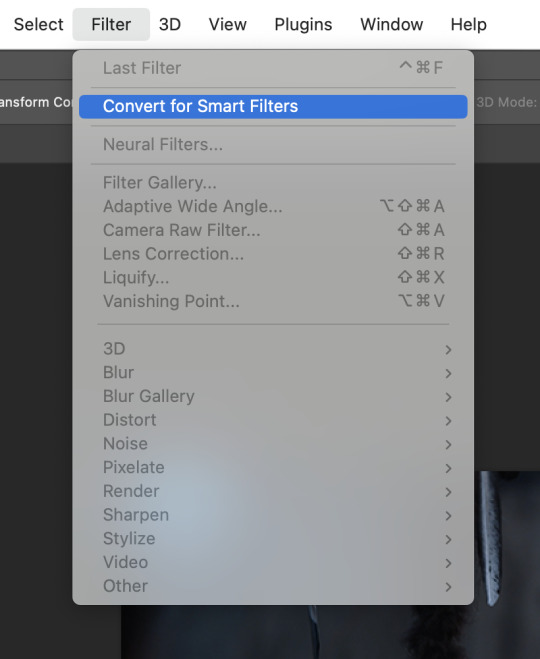Viewport: 540px width, 659px height.
Task: Expand the Distort submenu
Action: [273, 420]
